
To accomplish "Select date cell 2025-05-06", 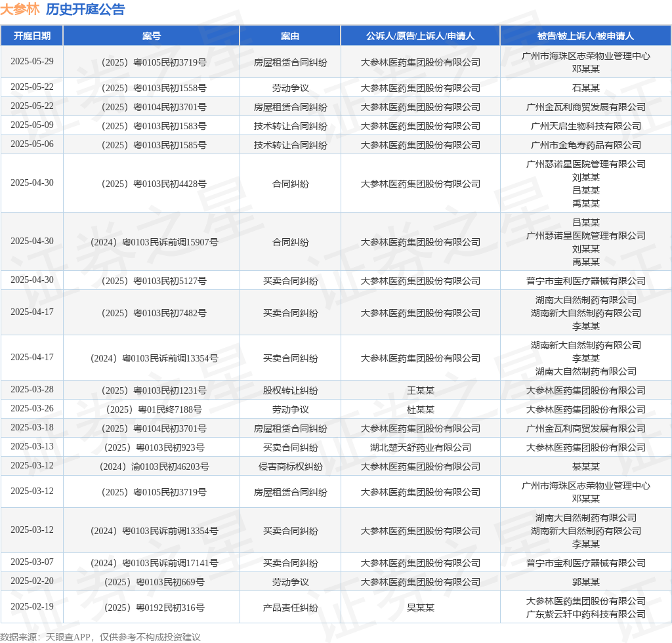I will point(32,144).
